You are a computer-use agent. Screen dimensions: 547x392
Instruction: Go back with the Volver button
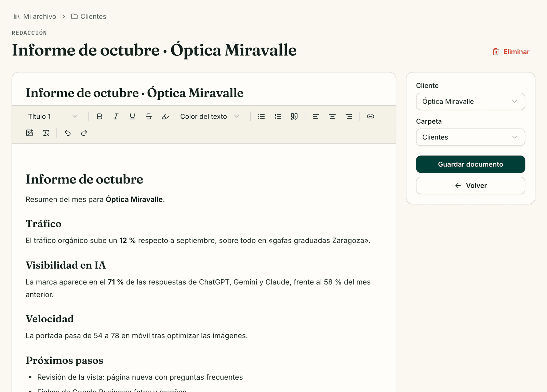point(470,186)
